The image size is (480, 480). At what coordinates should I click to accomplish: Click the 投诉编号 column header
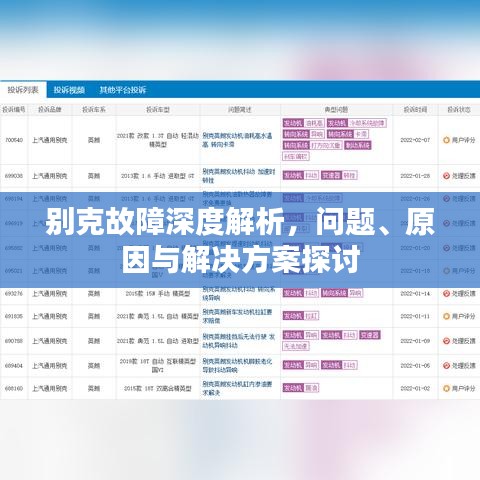pyautogui.click(x=14, y=109)
